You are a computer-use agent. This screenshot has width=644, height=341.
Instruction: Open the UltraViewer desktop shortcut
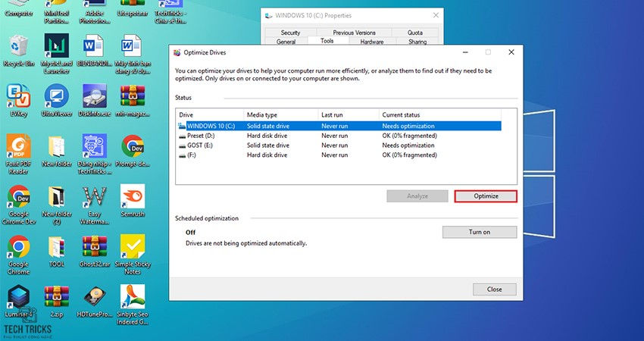pyautogui.click(x=57, y=101)
